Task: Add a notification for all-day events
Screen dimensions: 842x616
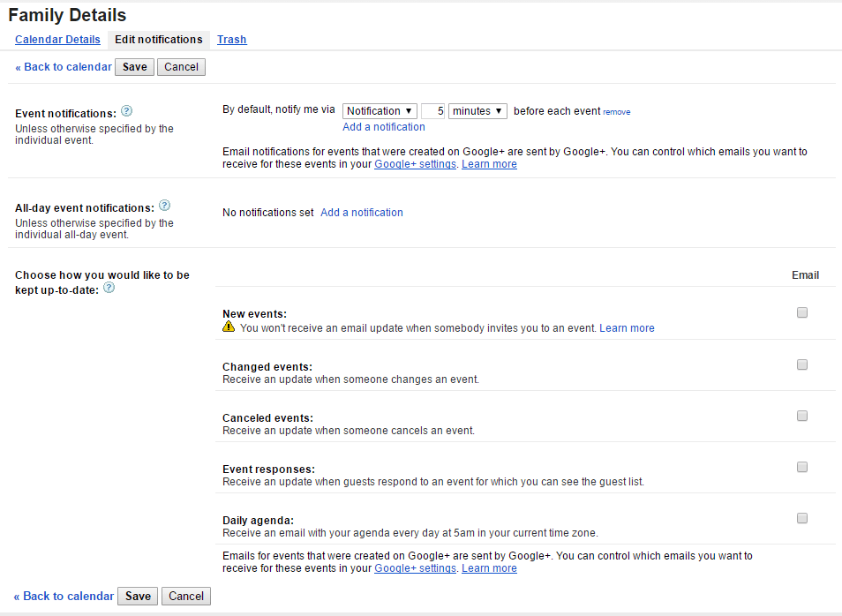Action: (362, 213)
